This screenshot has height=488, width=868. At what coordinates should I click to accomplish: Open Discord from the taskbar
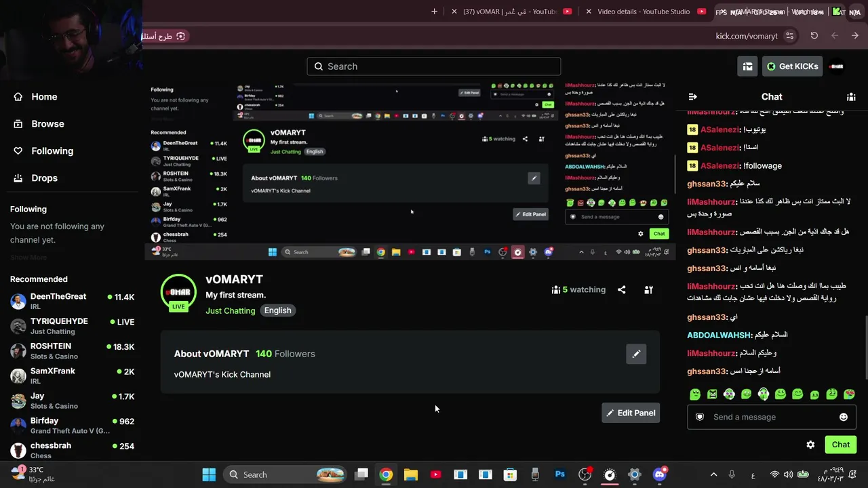pyautogui.click(x=659, y=474)
